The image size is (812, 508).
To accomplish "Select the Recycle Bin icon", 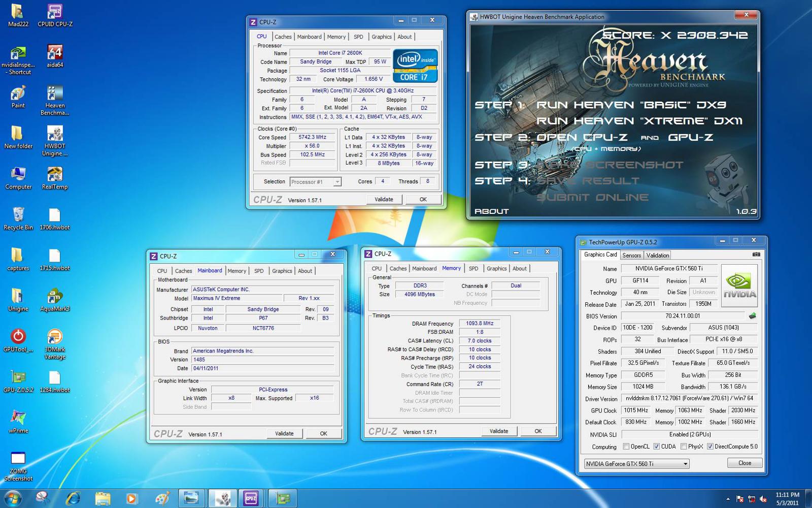I will point(18,218).
